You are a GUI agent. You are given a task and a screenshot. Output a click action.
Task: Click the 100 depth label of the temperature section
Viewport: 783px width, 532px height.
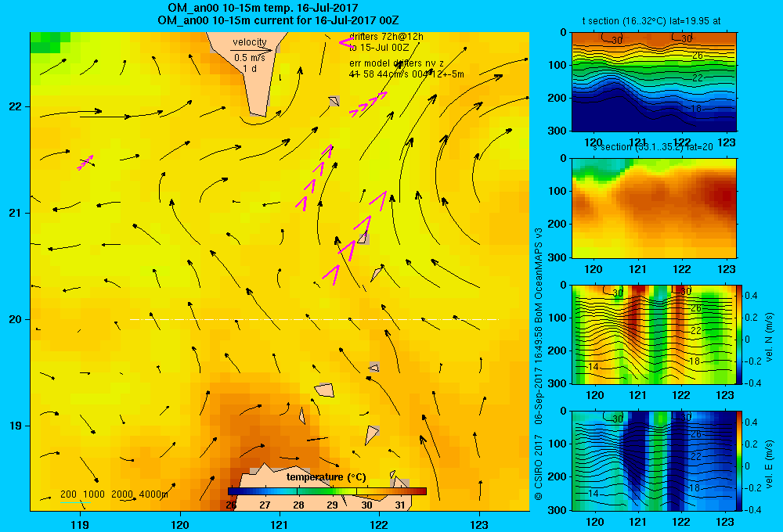[557, 65]
